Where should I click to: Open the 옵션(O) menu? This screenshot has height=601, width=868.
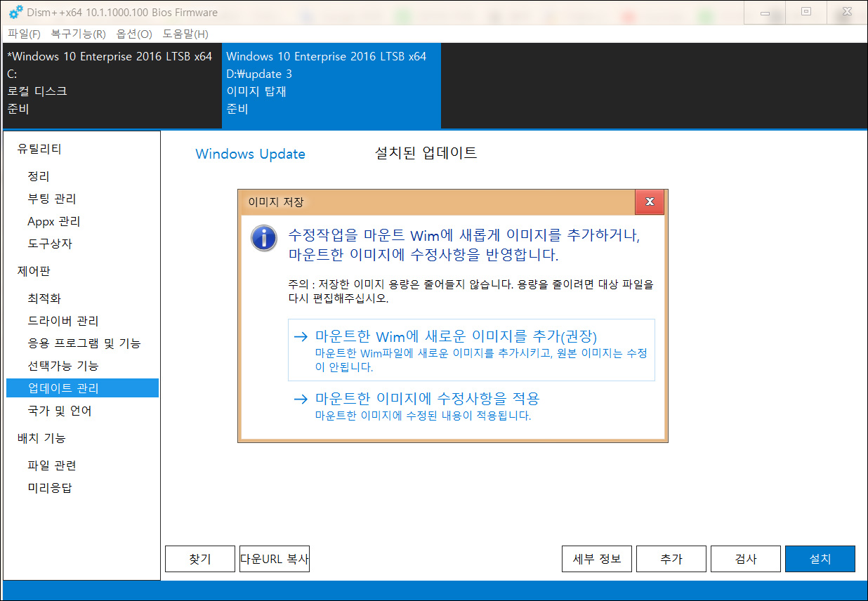(134, 34)
